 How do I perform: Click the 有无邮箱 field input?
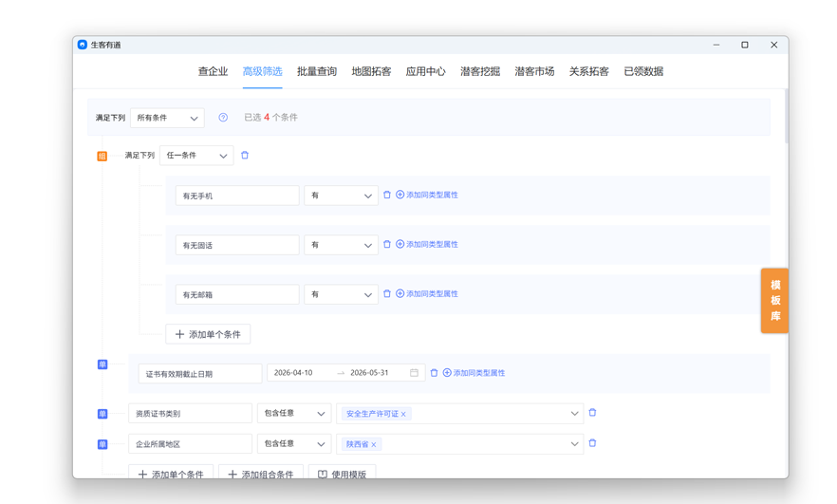237,294
